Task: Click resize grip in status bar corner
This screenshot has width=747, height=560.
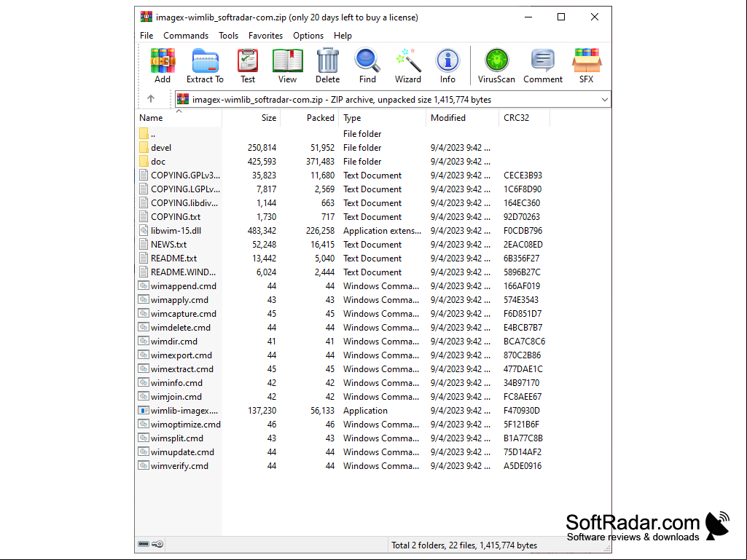Action: [607, 548]
